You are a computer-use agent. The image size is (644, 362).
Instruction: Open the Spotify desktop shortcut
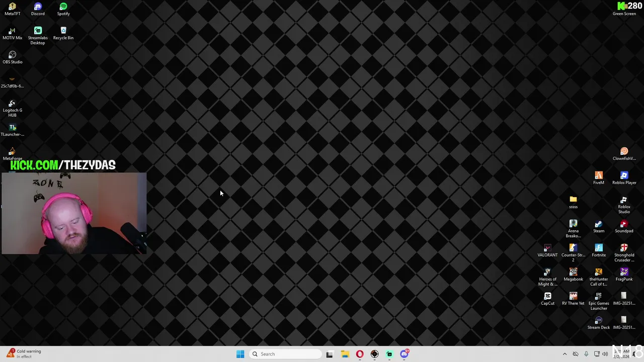(63, 9)
